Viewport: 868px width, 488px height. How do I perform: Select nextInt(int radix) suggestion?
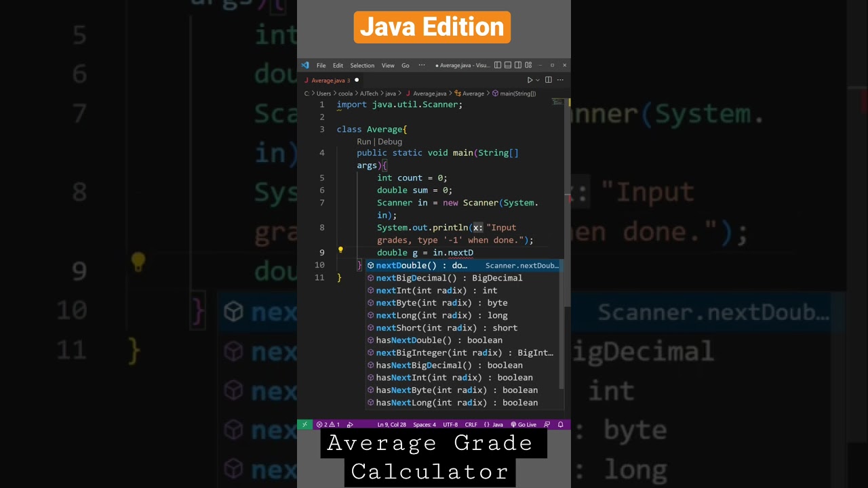(463, 290)
